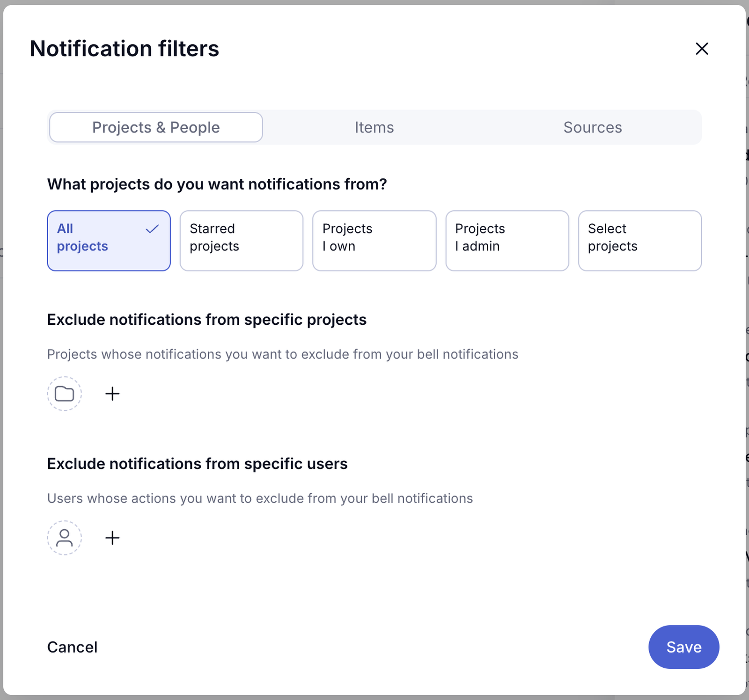
Task: Switch to the Sources tab
Action: (x=593, y=127)
